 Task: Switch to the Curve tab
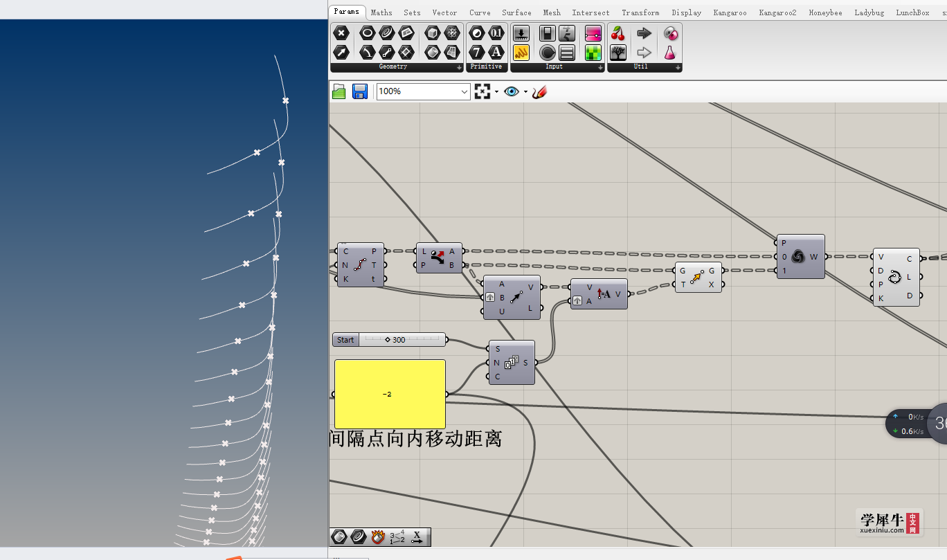coord(480,12)
